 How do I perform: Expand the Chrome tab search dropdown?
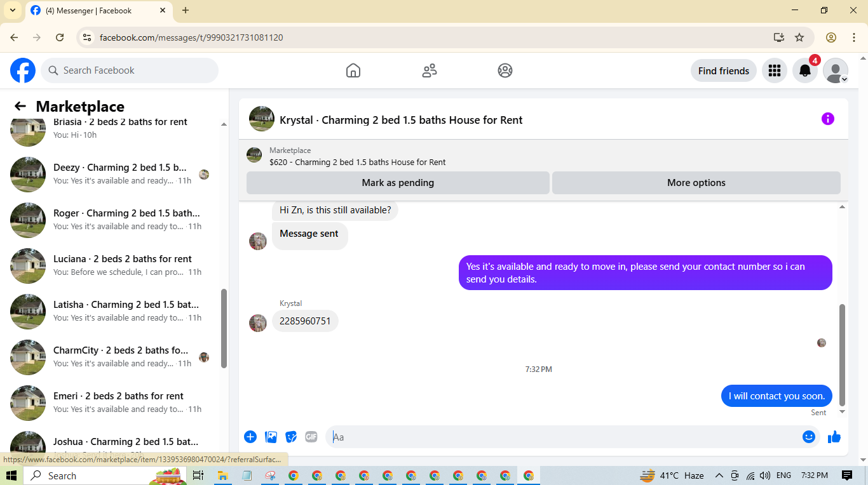pos(12,10)
